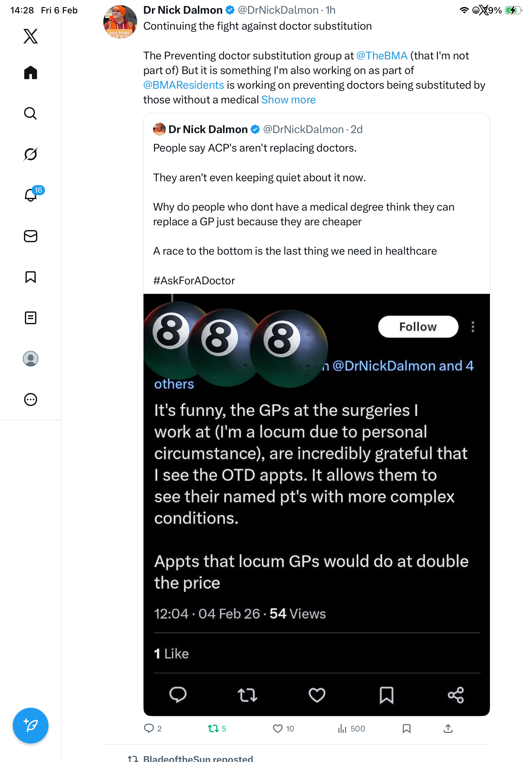Open the Profile avatar icon in sidebar
The width and height of the screenshot is (532, 762).
(31, 358)
